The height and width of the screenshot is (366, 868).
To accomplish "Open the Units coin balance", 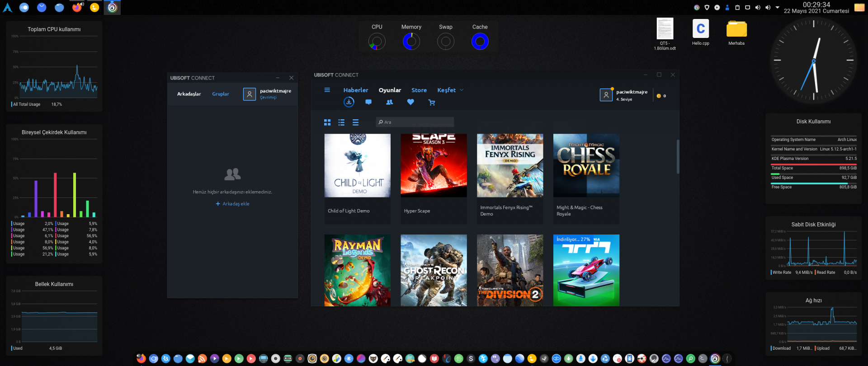I will 661,96.
